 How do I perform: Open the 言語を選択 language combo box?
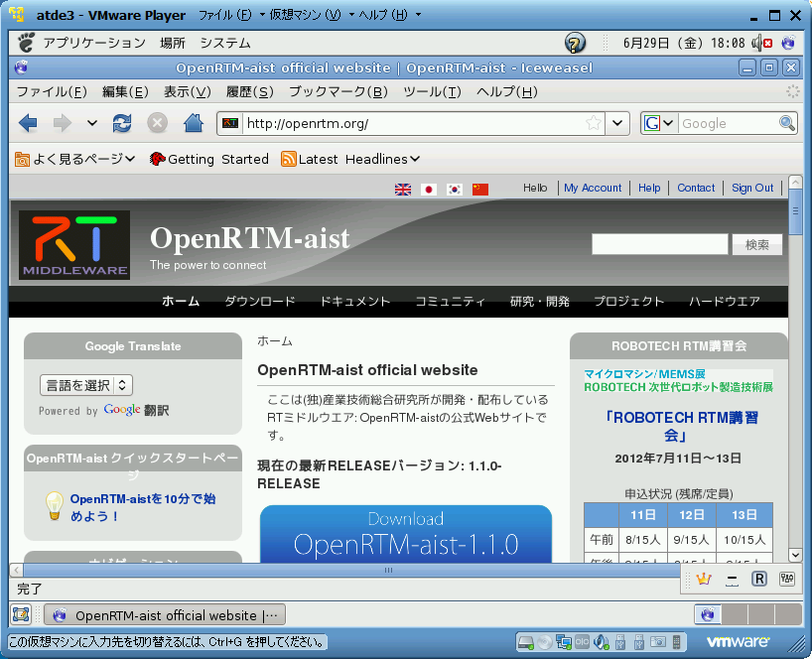pyautogui.click(x=86, y=385)
